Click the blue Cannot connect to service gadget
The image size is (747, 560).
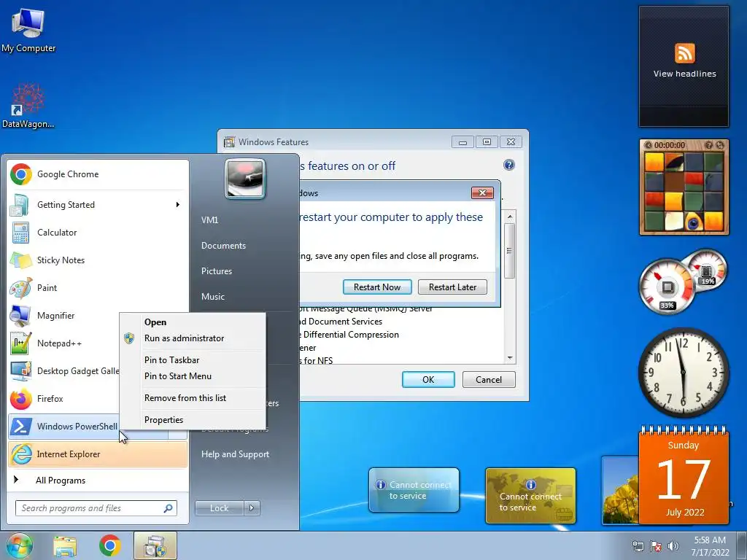coord(414,490)
